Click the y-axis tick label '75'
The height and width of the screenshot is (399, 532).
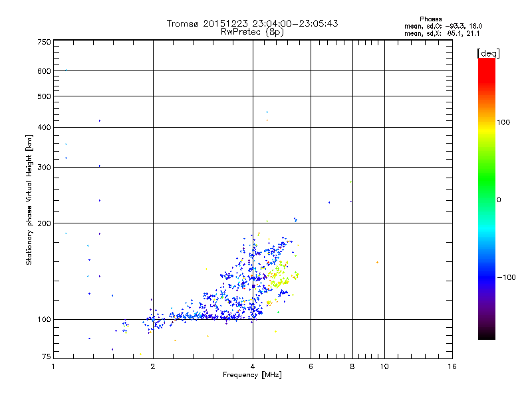point(47,356)
